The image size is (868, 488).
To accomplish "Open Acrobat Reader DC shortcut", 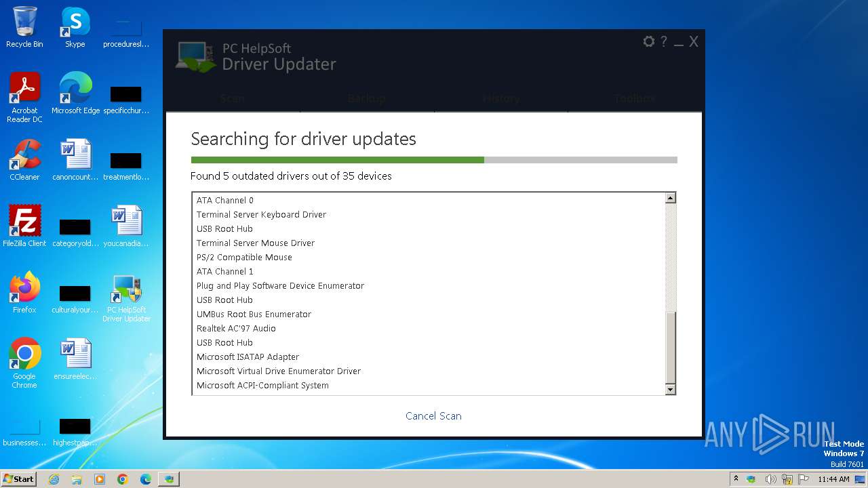I will 24,98.
